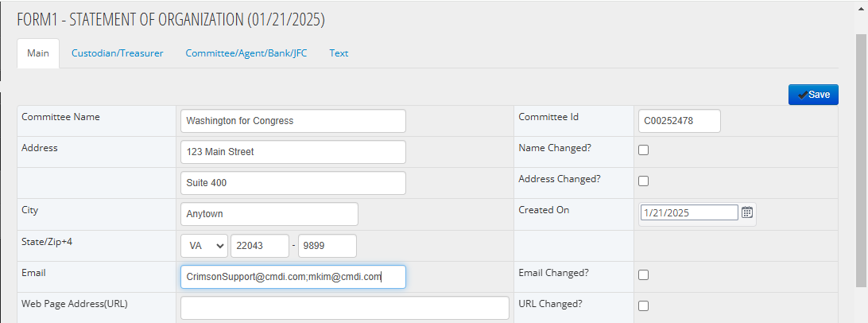Enable the URL Changed? checkbox

coord(643,305)
